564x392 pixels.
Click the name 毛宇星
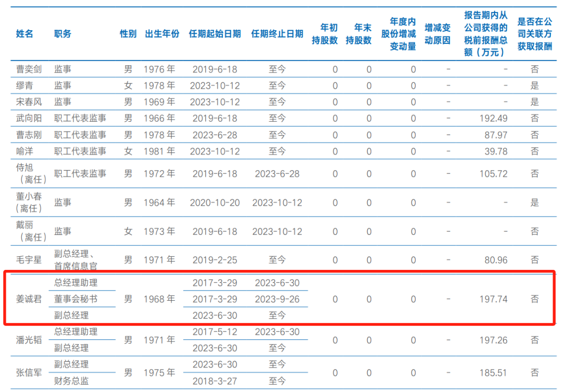tap(29, 259)
